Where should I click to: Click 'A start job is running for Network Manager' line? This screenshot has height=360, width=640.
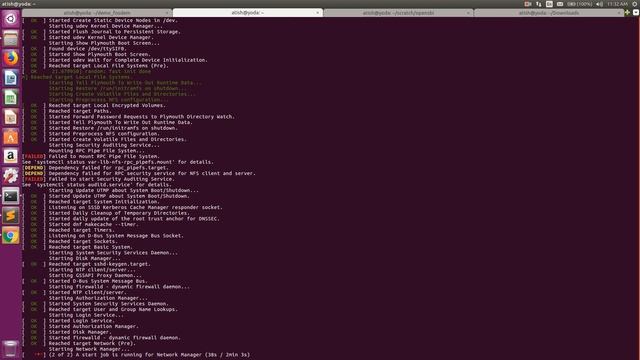pyautogui.click(x=149, y=355)
